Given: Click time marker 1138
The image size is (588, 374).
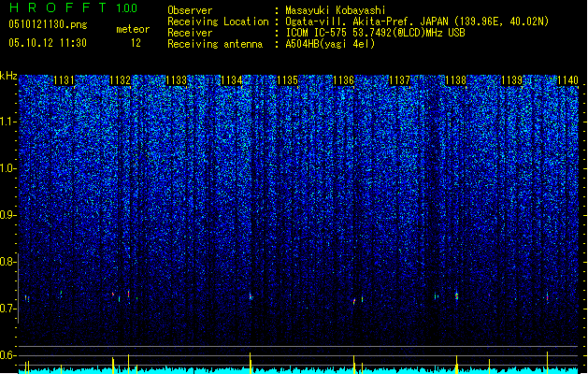Looking at the screenshot, I should (x=455, y=80).
